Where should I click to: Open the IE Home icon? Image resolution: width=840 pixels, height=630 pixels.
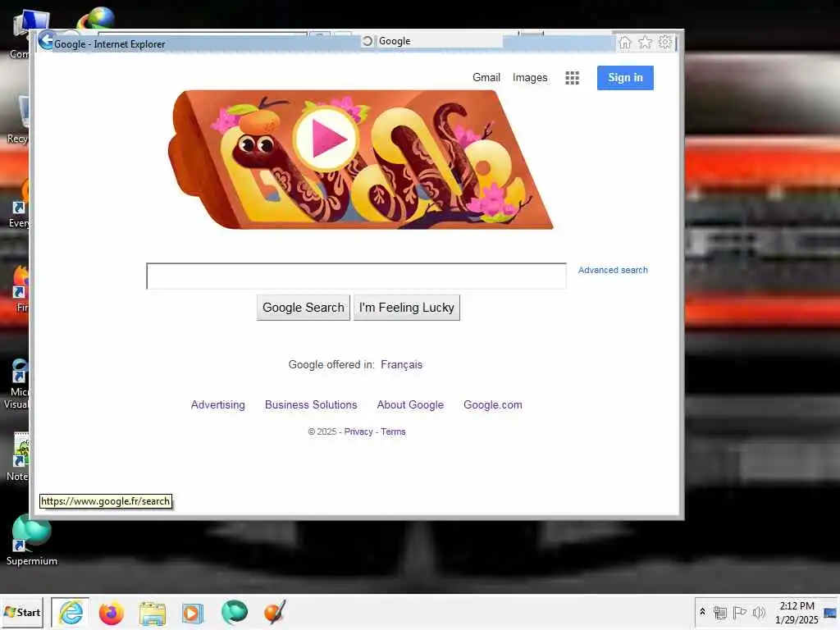(x=624, y=43)
